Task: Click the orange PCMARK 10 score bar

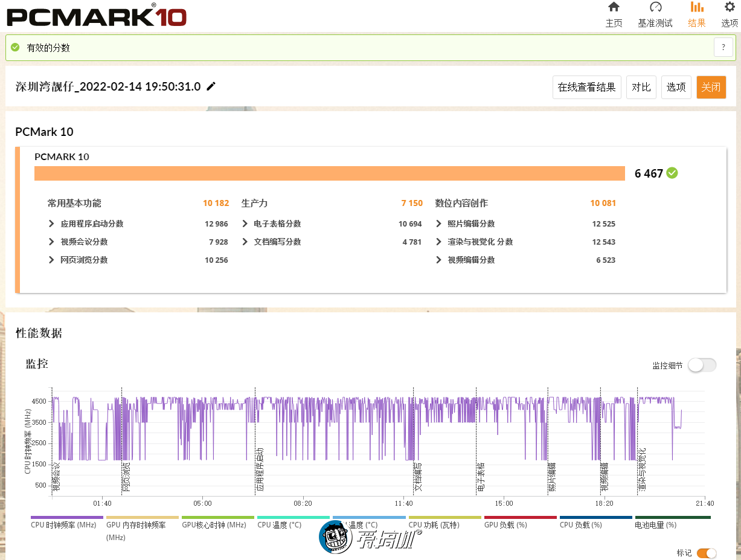Action: tap(330, 173)
